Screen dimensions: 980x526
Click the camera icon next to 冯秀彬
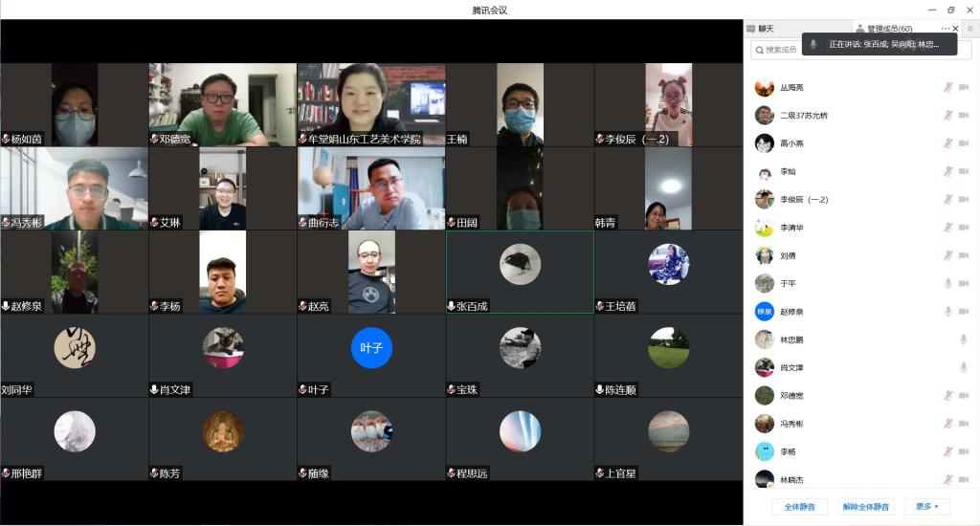964,424
